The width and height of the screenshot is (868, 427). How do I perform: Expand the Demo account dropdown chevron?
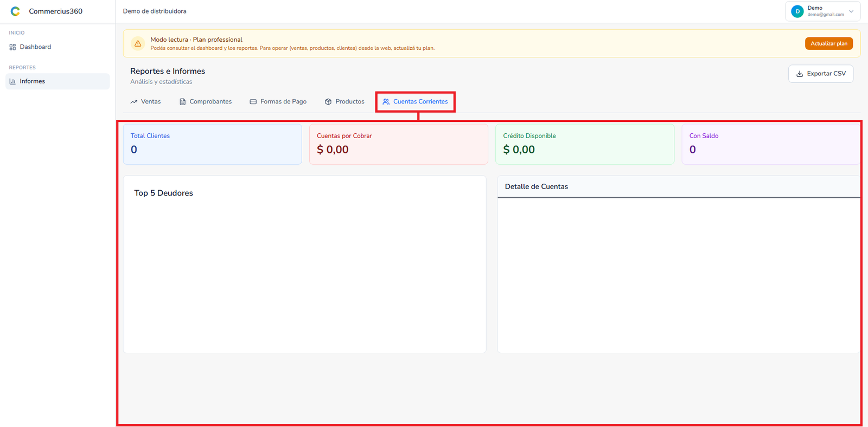[851, 11]
